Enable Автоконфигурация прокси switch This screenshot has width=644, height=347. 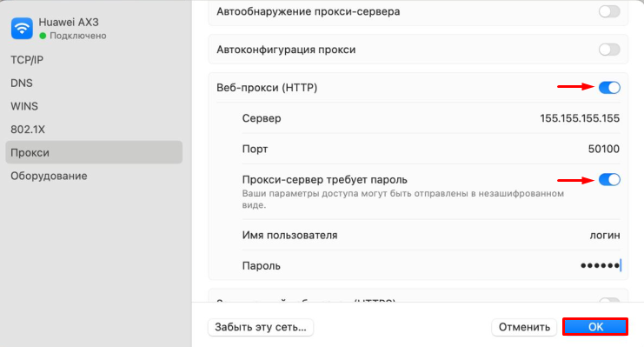pos(609,50)
